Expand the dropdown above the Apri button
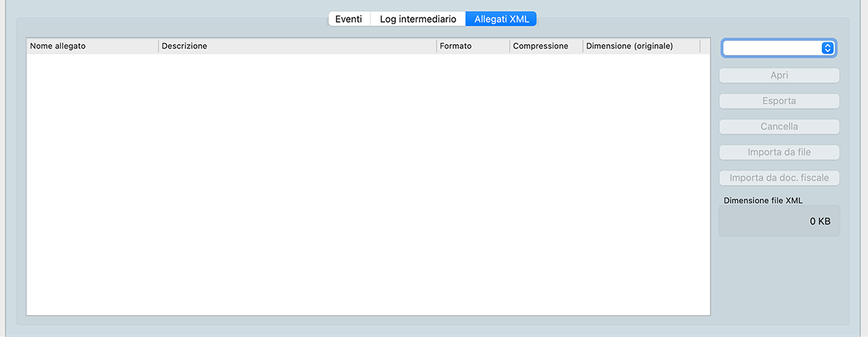868x337 pixels. [x=779, y=48]
